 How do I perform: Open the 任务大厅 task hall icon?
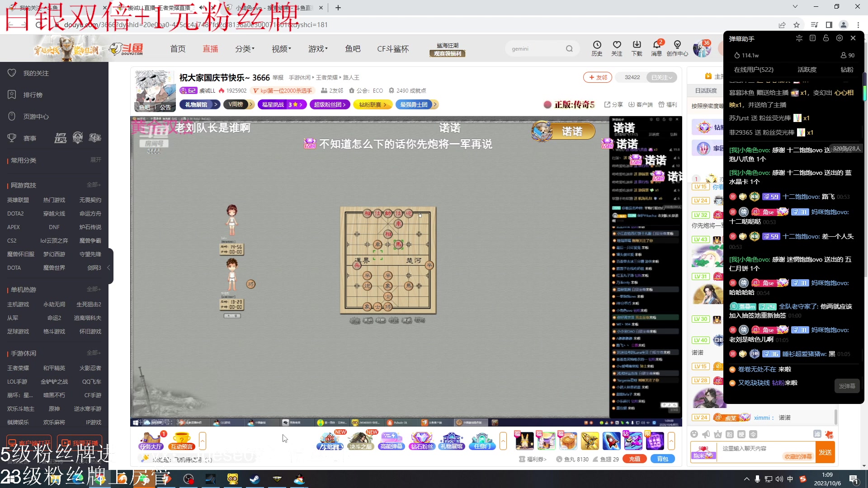pos(151,441)
